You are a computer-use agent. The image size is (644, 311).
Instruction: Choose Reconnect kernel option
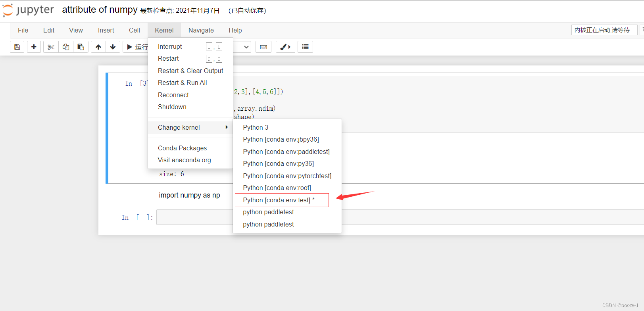click(x=190, y=95)
